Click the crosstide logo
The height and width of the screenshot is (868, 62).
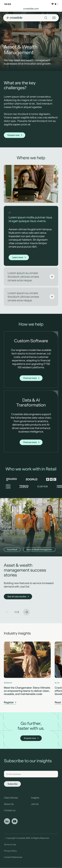(14, 18)
